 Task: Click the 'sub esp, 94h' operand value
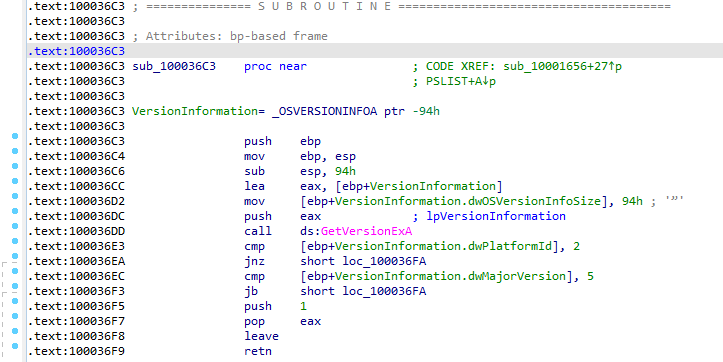[345, 172]
